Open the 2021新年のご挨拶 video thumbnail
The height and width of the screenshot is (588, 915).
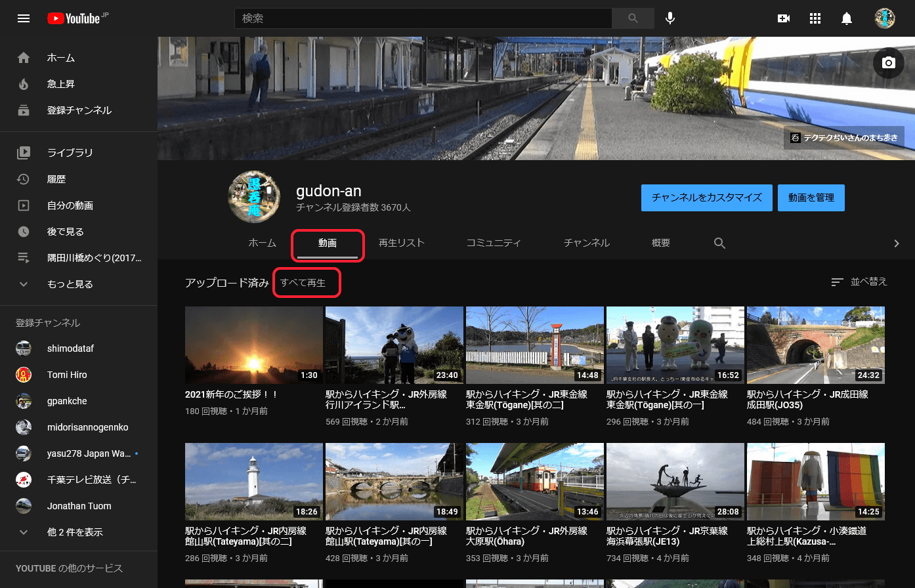pyautogui.click(x=254, y=345)
